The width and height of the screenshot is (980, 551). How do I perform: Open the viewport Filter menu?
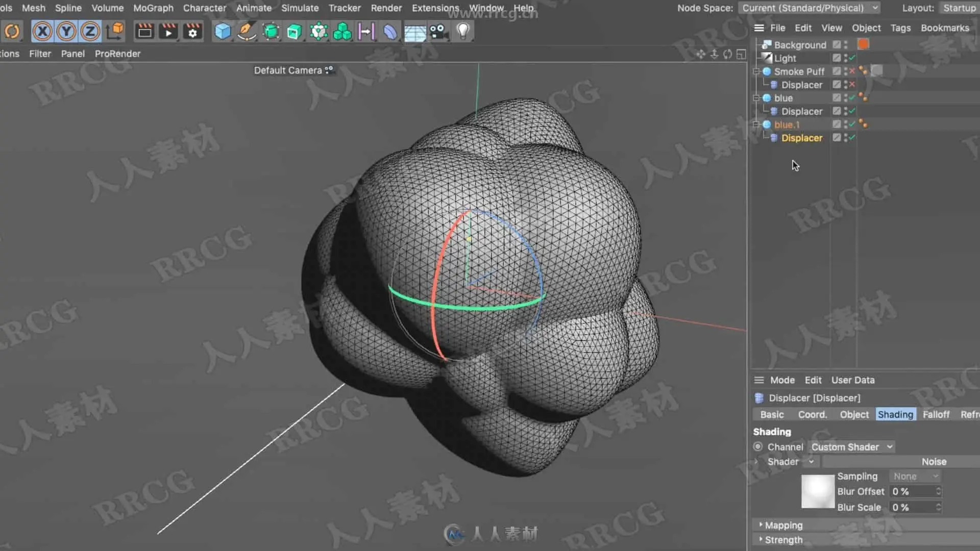pos(40,54)
